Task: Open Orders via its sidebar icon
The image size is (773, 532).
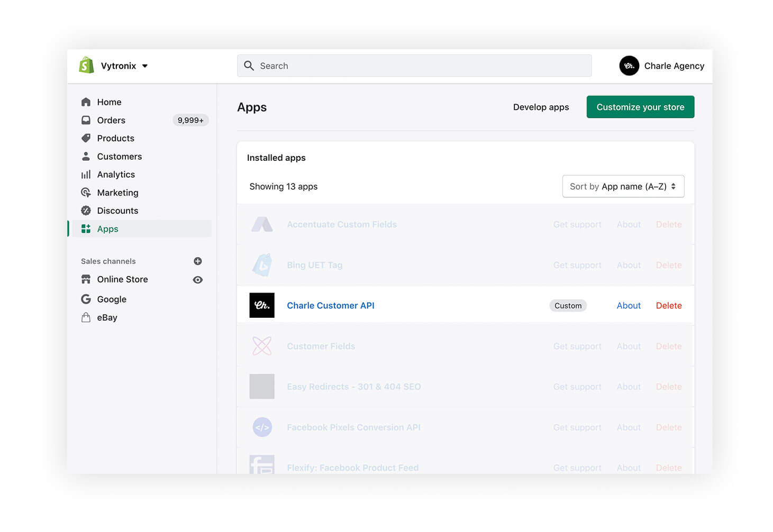Action: pyautogui.click(x=86, y=120)
